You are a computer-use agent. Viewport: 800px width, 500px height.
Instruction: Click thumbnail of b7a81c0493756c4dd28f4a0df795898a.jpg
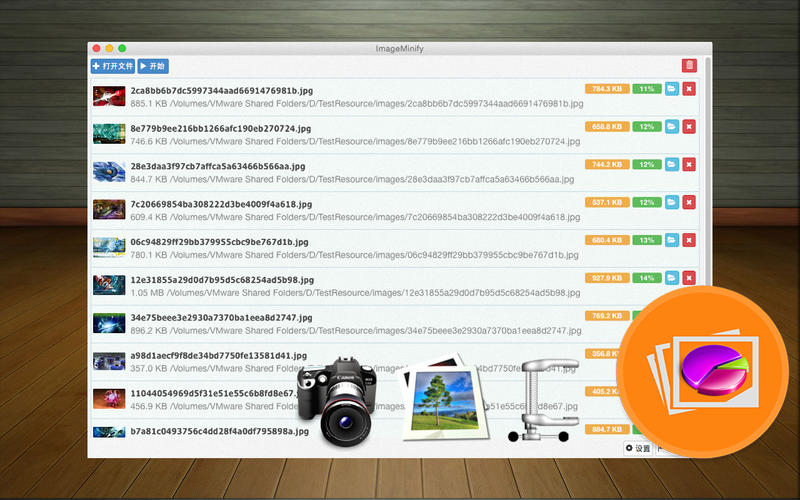click(109, 432)
